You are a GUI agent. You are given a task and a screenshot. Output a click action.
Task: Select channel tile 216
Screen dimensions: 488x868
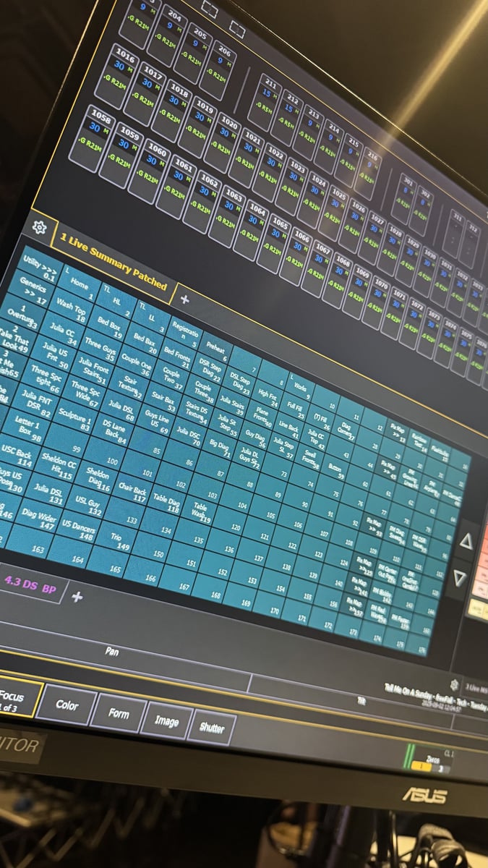pyautogui.click(x=369, y=173)
